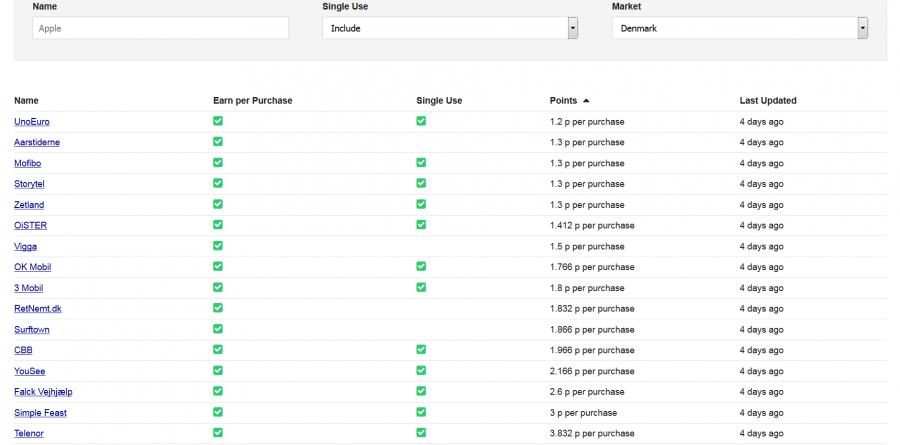Click the Single Use checkmark for Mofibo

421,162
